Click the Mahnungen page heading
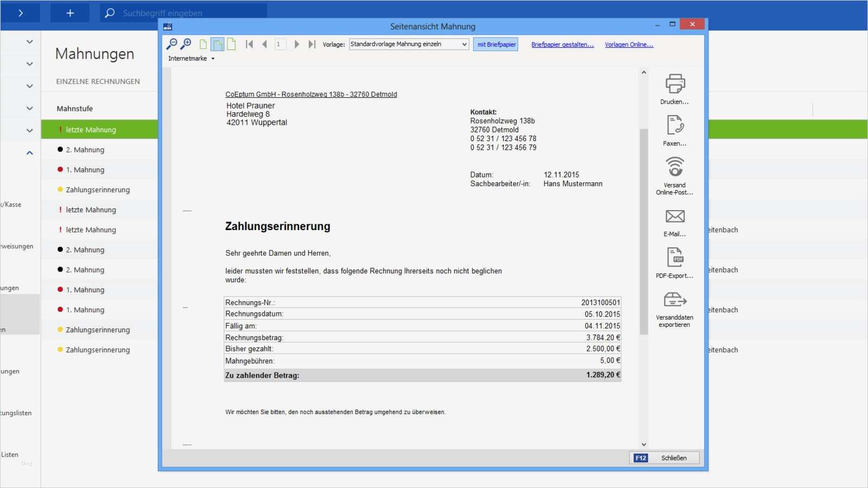 [95, 54]
